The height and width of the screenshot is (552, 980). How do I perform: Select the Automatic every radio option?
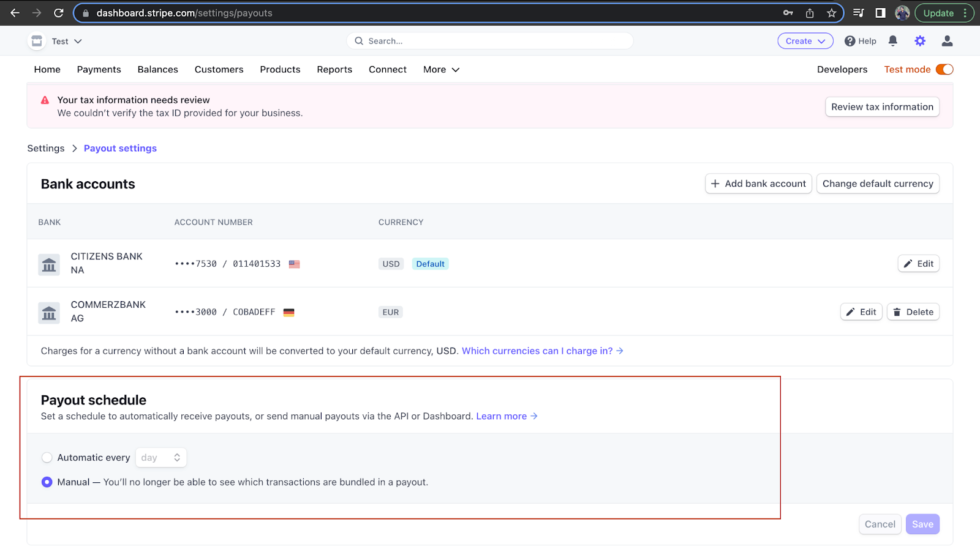click(x=47, y=458)
